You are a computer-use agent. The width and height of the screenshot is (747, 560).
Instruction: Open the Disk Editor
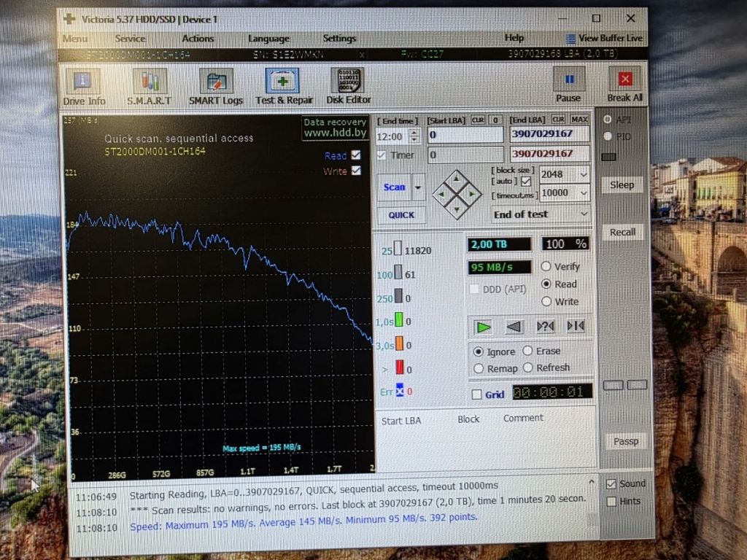tap(348, 86)
